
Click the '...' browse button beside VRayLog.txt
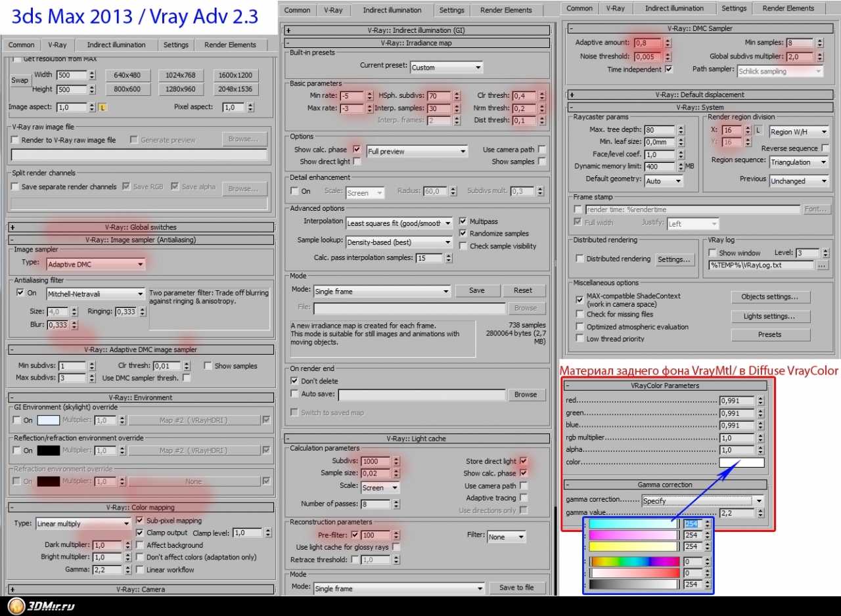coord(823,265)
